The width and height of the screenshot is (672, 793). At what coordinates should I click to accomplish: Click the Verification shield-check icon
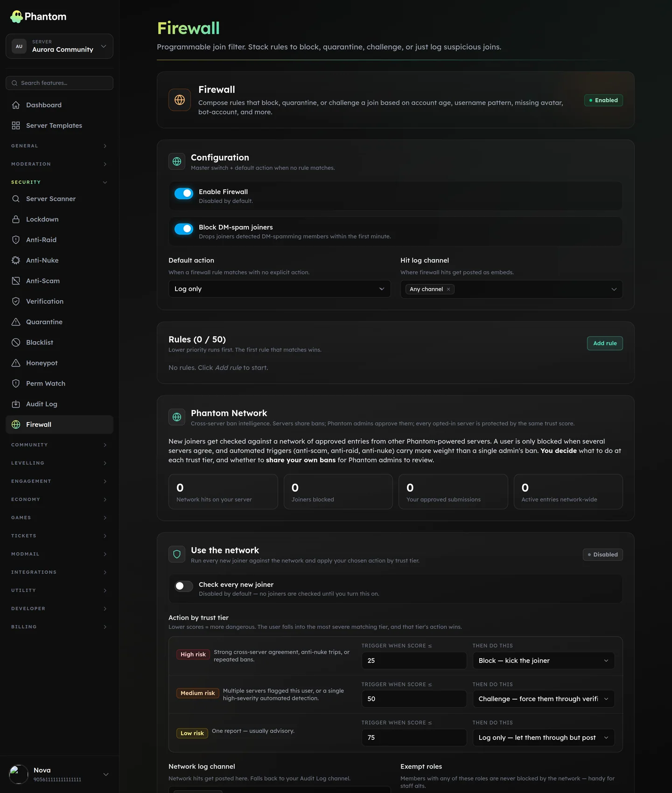[x=16, y=301]
